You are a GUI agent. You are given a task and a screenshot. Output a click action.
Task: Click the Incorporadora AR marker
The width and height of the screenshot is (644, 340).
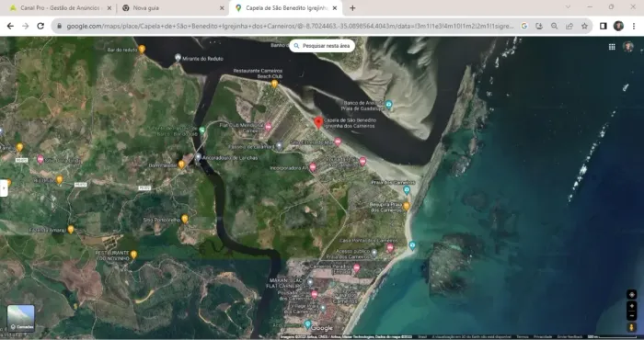[313, 167]
